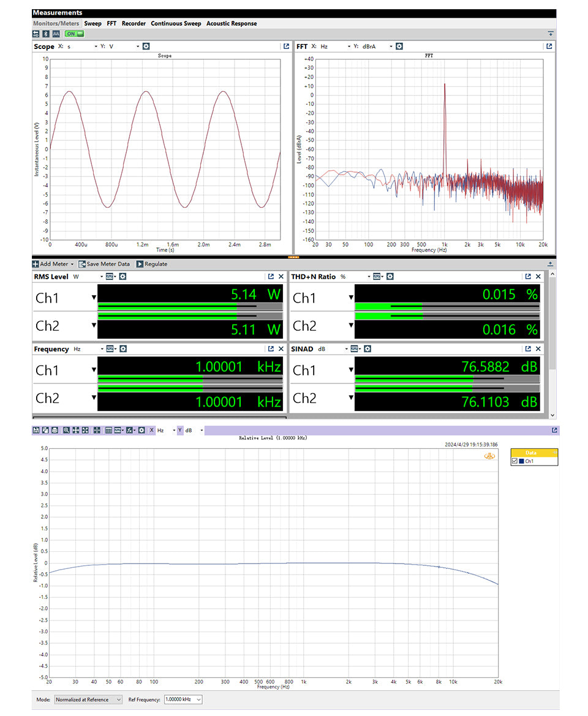
Task: Select the zoom magnifier tool in the graph toolbar
Action: 66,431
